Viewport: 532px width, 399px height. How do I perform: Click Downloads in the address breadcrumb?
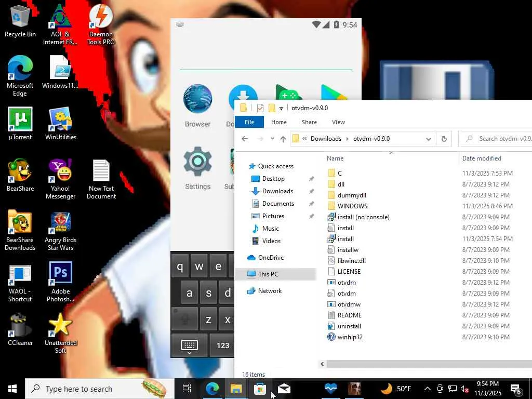point(326,139)
